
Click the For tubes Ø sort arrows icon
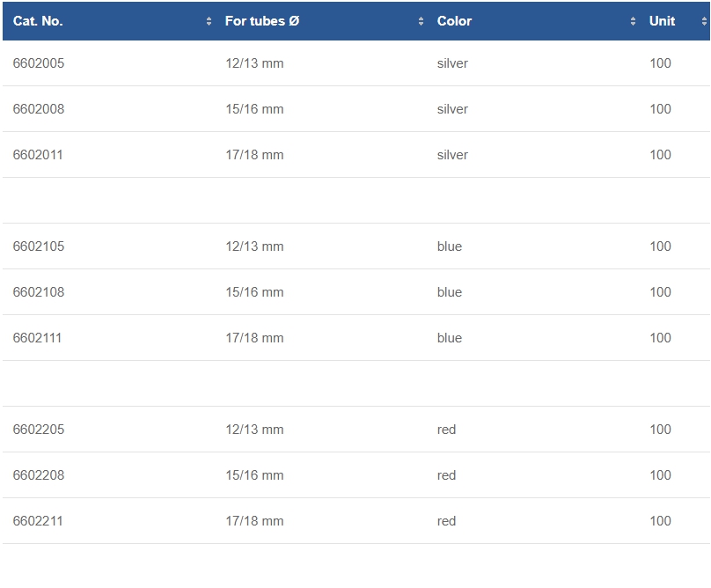click(421, 21)
